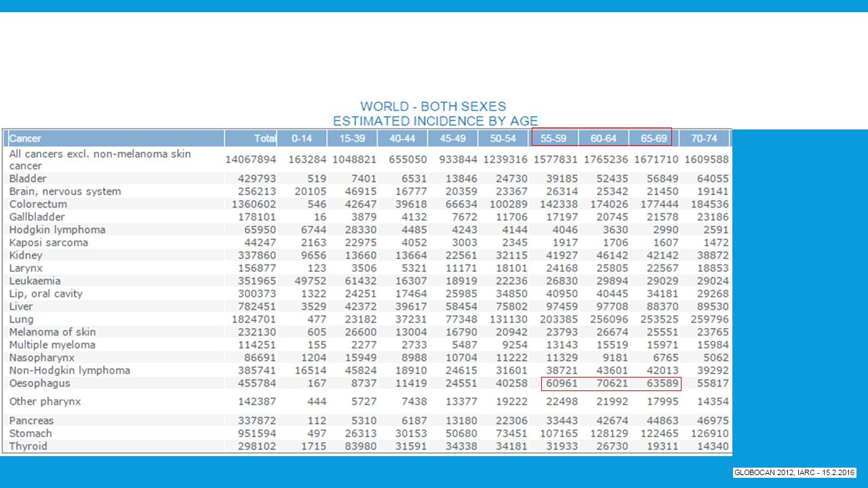Screen dimensions: 868x488
Task: Click the GLOBOCAN 2012, IARC source caption
Action: click(795, 472)
